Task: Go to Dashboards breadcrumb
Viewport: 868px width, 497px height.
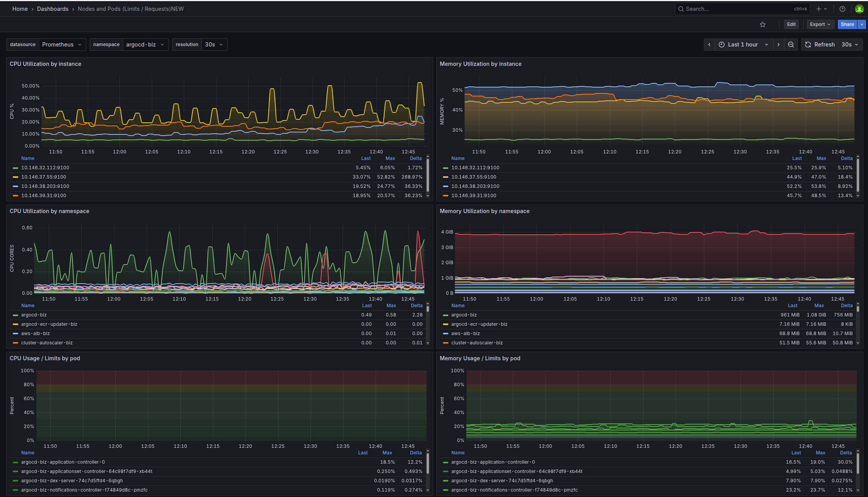Action: tap(53, 9)
